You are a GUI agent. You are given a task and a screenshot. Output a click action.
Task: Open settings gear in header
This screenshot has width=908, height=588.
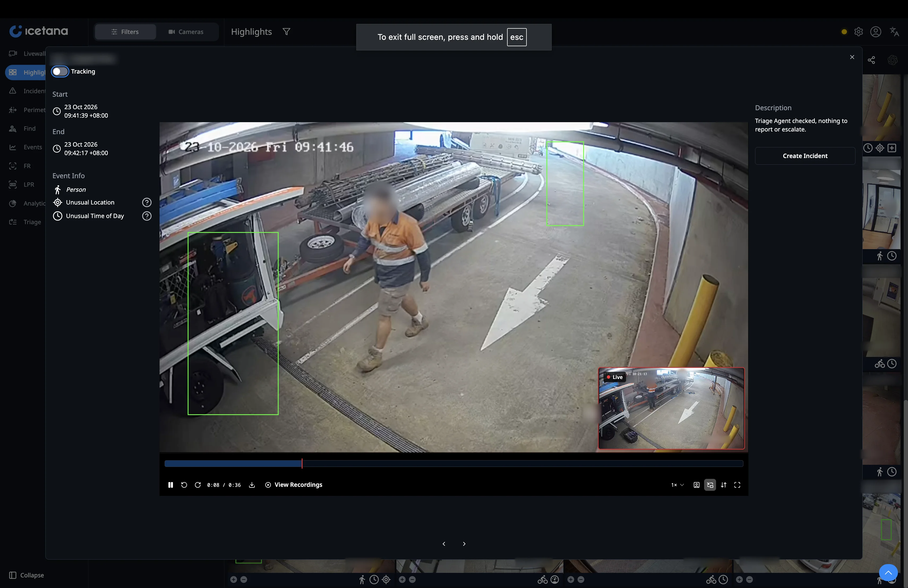[x=858, y=32]
